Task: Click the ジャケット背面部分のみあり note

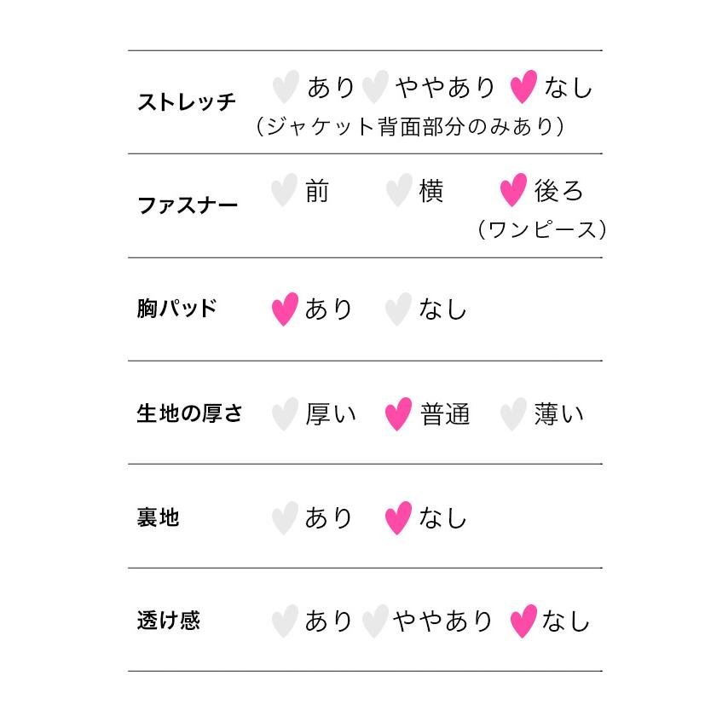Action: point(411,127)
